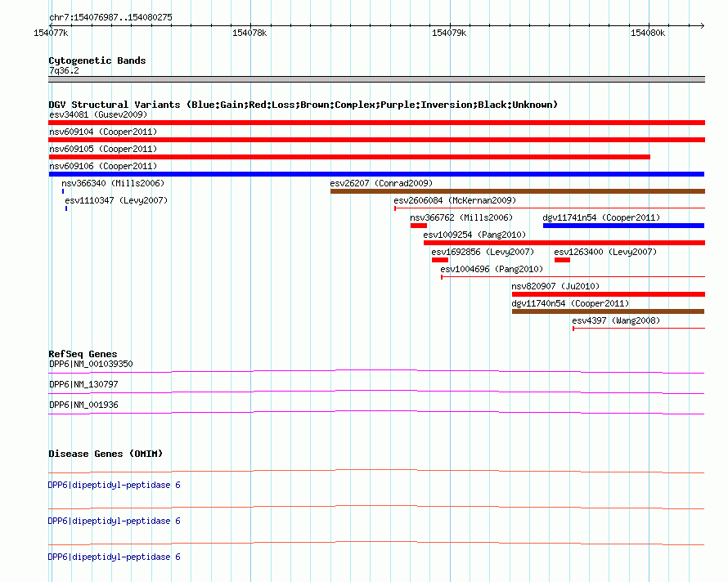Click the esv1263400 (Levy2007) label text
This screenshot has height=582, width=728.
point(605,252)
